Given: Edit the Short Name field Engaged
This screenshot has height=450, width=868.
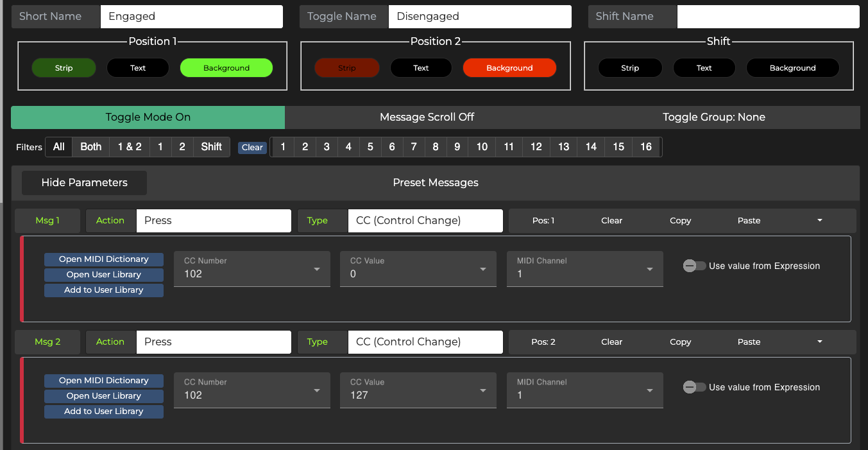Looking at the screenshot, I should [x=192, y=17].
